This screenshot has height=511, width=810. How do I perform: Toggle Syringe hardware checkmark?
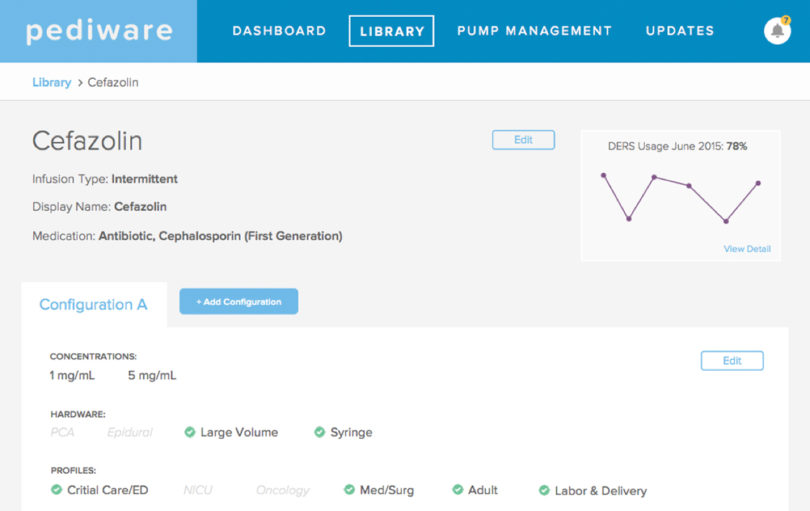pyautogui.click(x=320, y=432)
